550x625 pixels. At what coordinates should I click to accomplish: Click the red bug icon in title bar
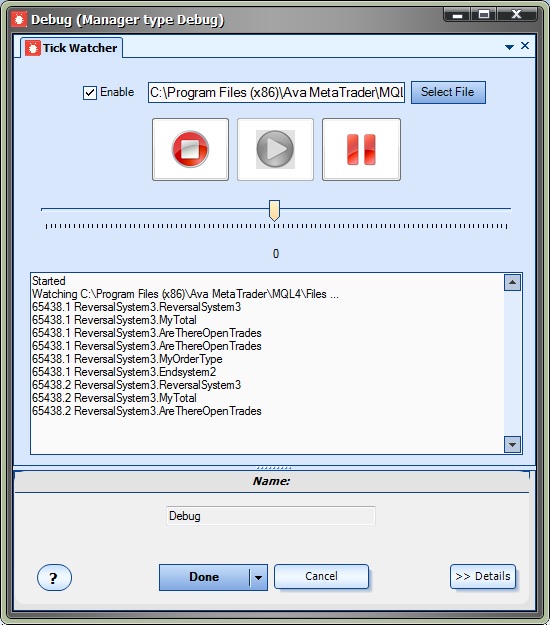pyautogui.click(x=19, y=19)
